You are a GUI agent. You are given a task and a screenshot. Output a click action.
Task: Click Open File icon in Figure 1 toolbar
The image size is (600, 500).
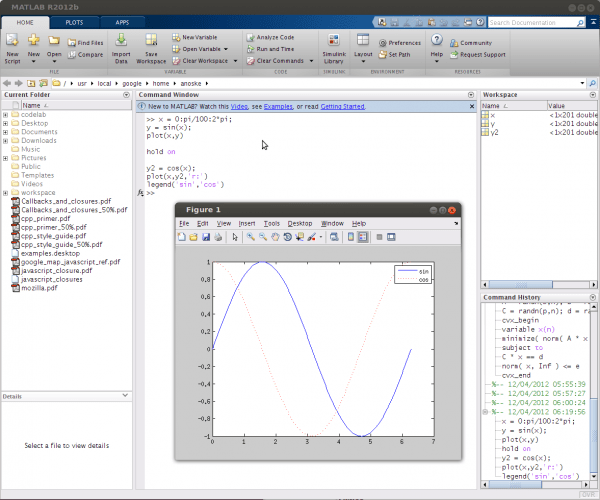tap(194, 237)
